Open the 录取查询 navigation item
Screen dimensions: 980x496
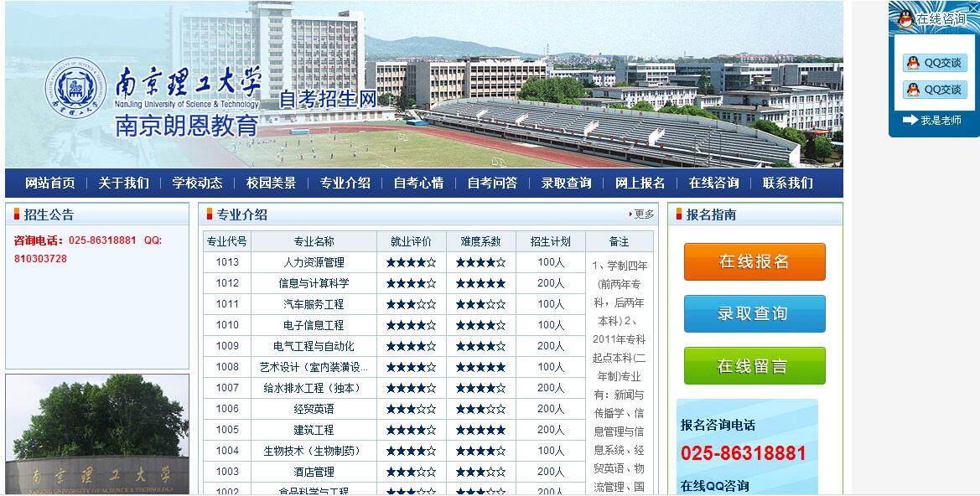click(x=566, y=183)
